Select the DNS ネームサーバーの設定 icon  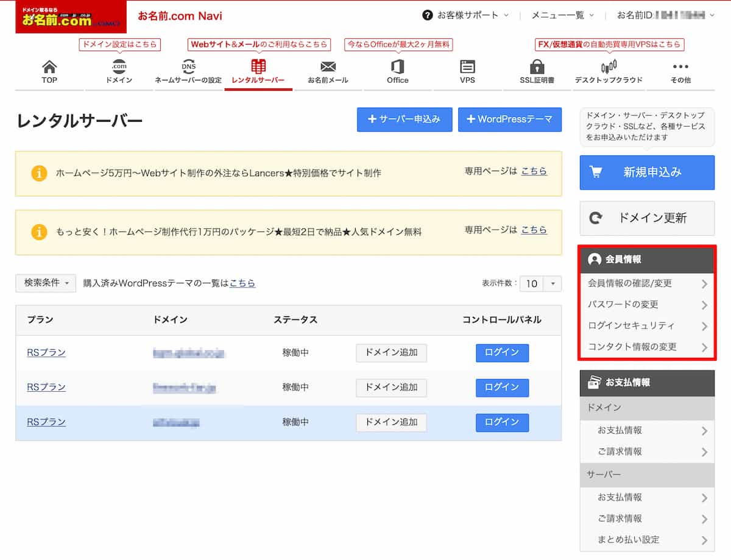pos(188,67)
